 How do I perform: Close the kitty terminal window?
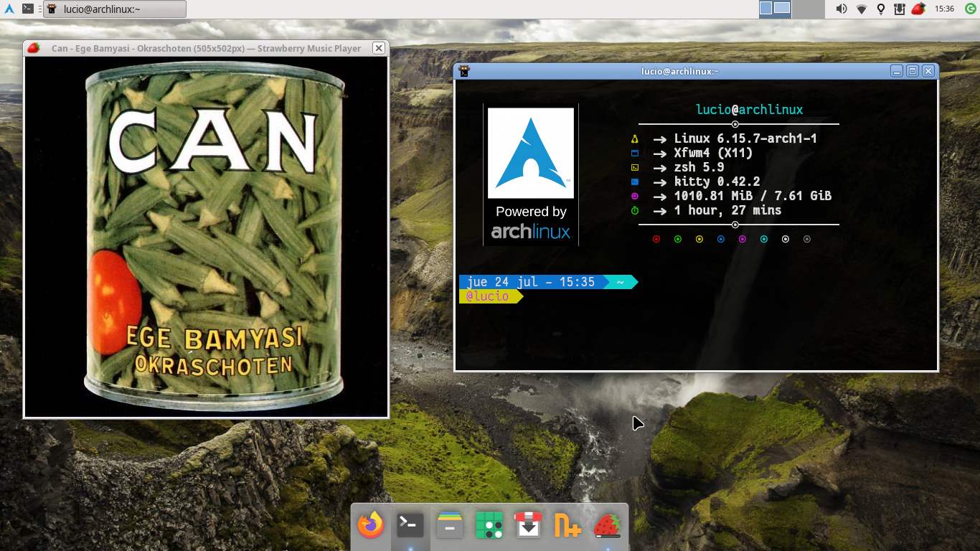(x=928, y=71)
